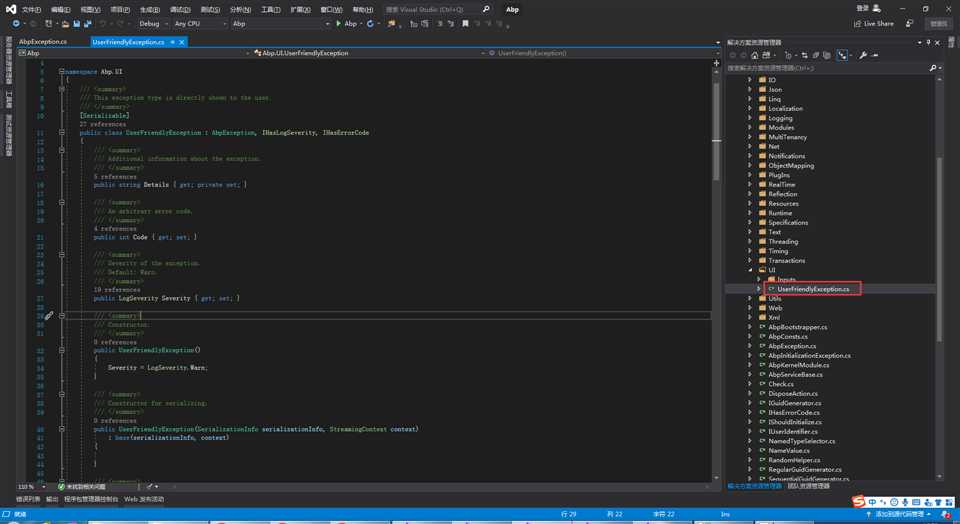The image size is (960, 524).
Task: Expand the Localization folder
Action: pyautogui.click(x=750, y=108)
